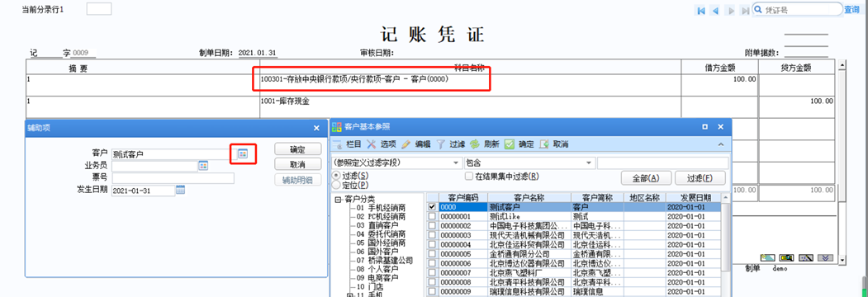Click 确定 button in 辅助项 dialog
This screenshot has height=297, width=868.
[298, 149]
